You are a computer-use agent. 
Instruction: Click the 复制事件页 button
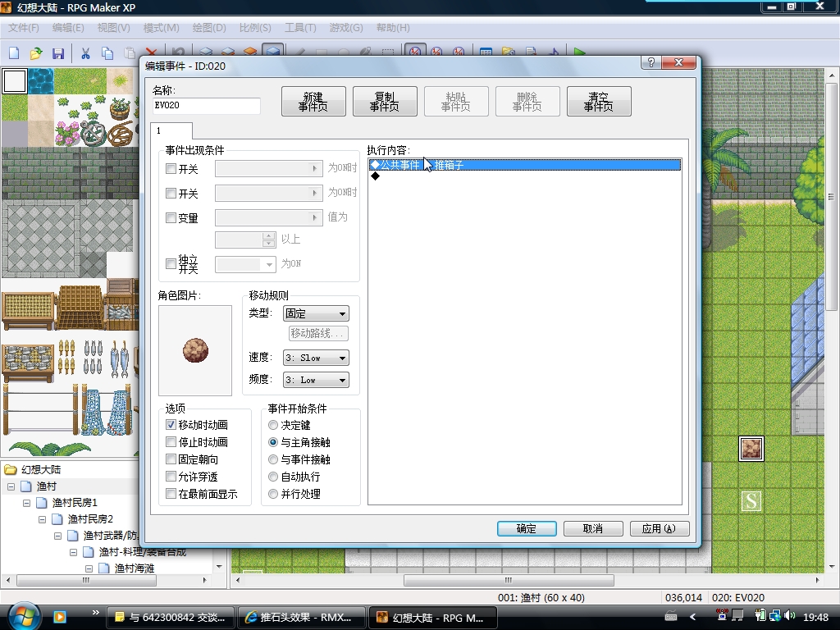(x=385, y=101)
